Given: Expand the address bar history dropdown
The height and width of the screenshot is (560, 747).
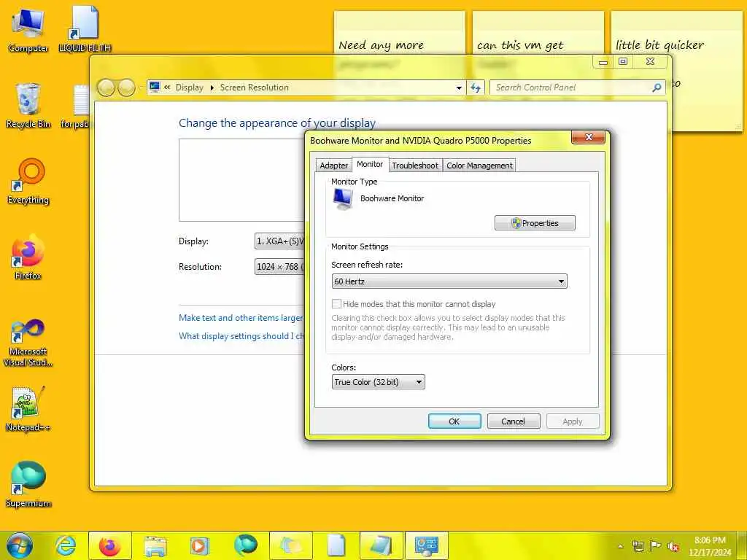Looking at the screenshot, I should [459, 87].
